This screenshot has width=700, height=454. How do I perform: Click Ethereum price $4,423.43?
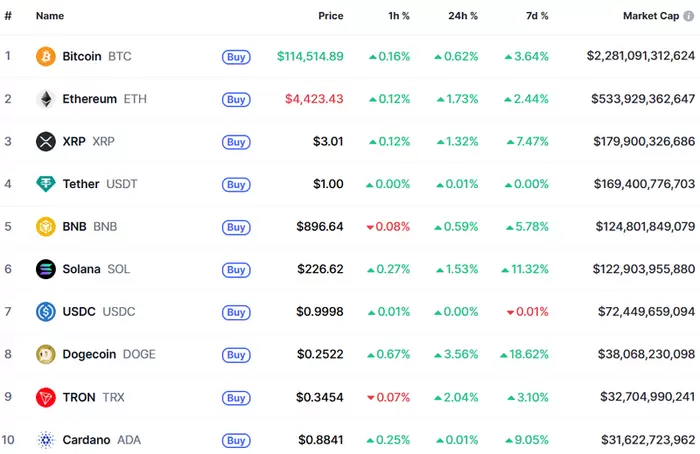coord(313,99)
